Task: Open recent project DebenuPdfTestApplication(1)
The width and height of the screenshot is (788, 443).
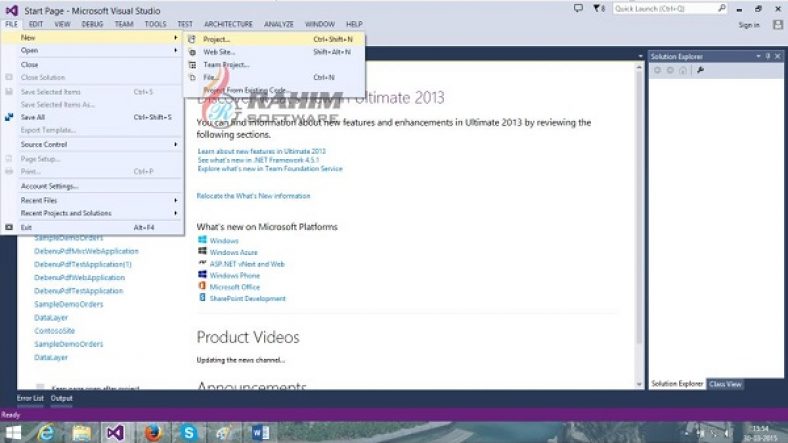Action: tap(83, 264)
